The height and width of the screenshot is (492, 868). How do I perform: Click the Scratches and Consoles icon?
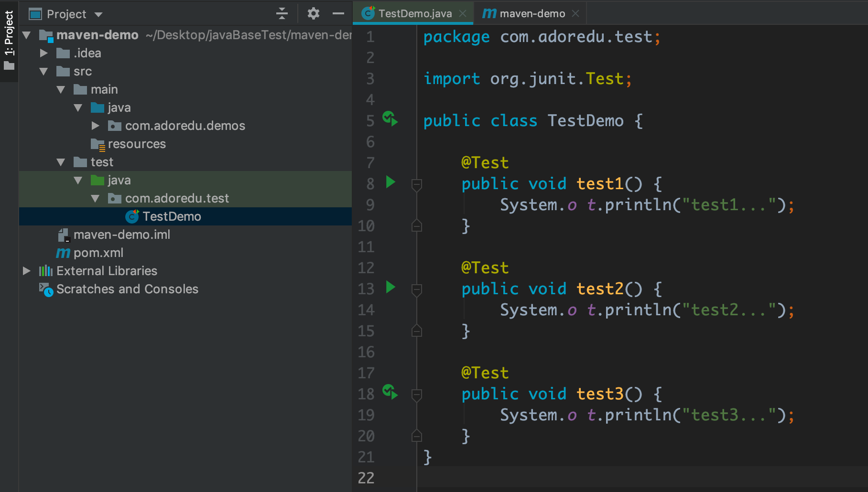pyautogui.click(x=46, y=289)
